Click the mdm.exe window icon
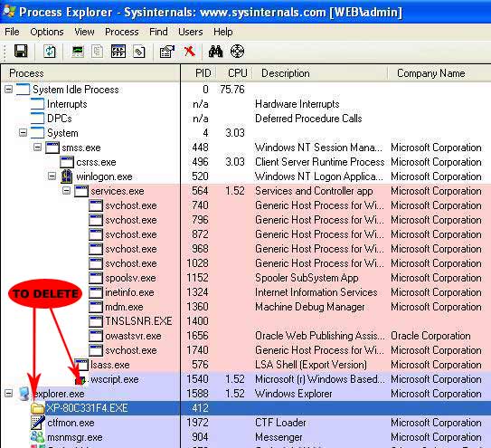 96,307
